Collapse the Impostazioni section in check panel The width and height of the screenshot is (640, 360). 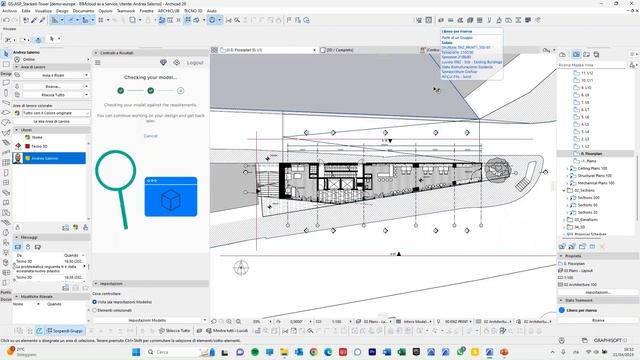point(96,284)
